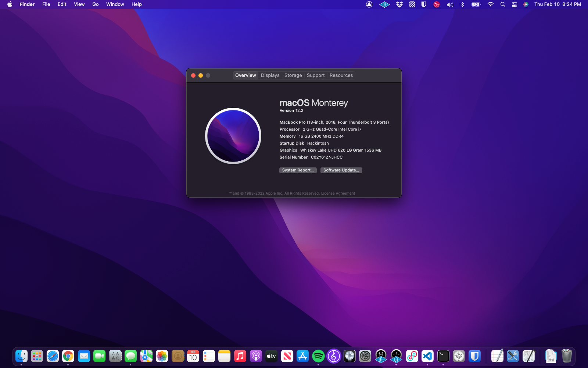Launch Logic Pro from the Dock
This screenshot has width=588, height=368.
pos(349,356)
